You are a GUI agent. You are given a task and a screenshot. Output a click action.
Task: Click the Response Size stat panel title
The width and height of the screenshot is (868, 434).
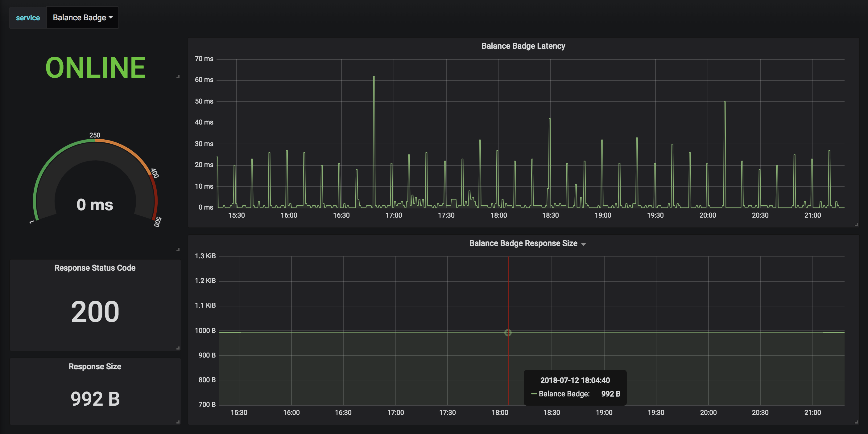[95, 366]
